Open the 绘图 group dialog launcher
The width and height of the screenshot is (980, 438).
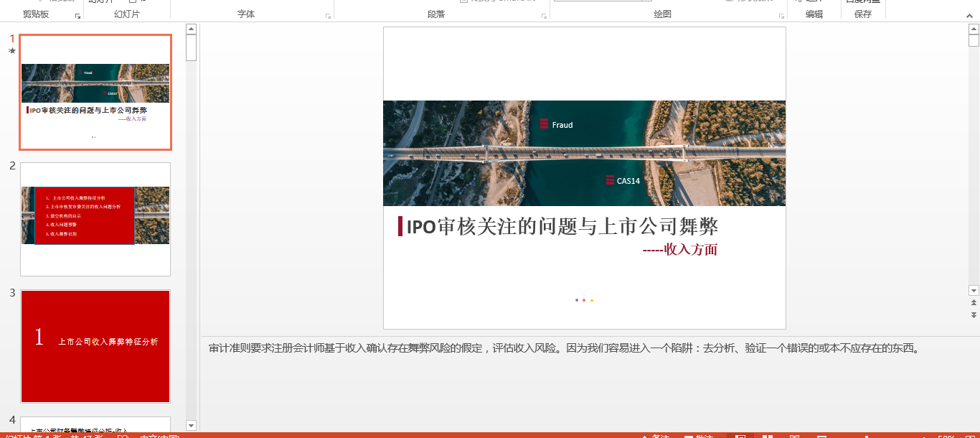point(781,15)
